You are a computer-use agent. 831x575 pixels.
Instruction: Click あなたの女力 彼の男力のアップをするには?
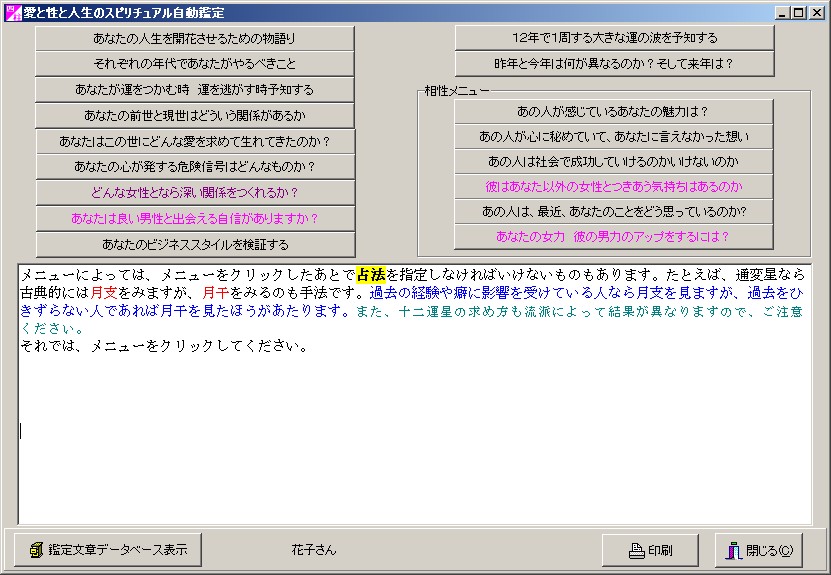coord(614,236)
